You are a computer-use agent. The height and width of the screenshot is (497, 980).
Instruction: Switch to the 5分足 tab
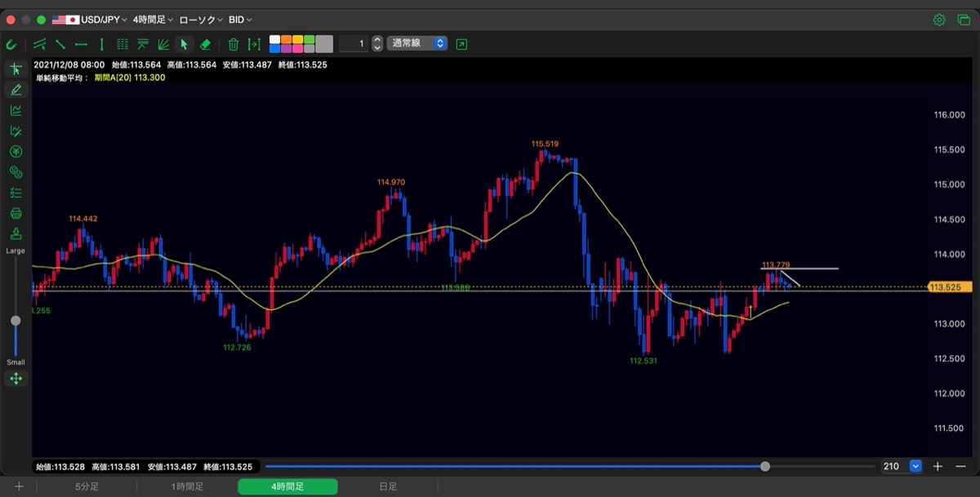[x=87, y=486]
